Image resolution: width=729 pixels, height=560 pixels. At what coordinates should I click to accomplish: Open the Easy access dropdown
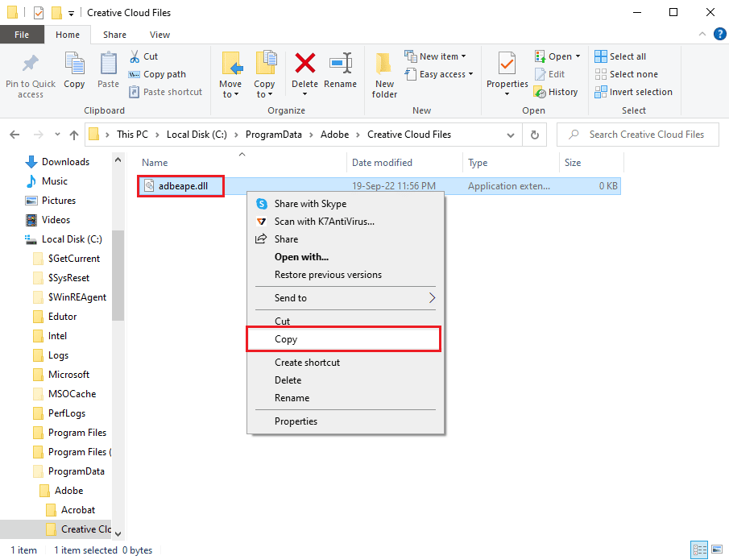pos(439,74)
